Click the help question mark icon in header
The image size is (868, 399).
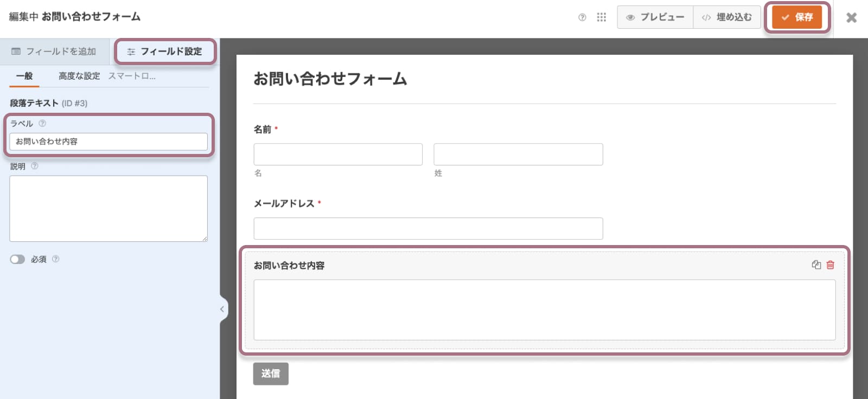point(582,17)
